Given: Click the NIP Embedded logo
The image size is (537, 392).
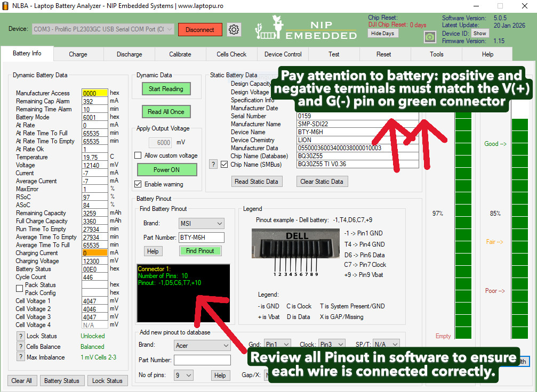Looking at the screenshot, I should [x=306, y=28].
